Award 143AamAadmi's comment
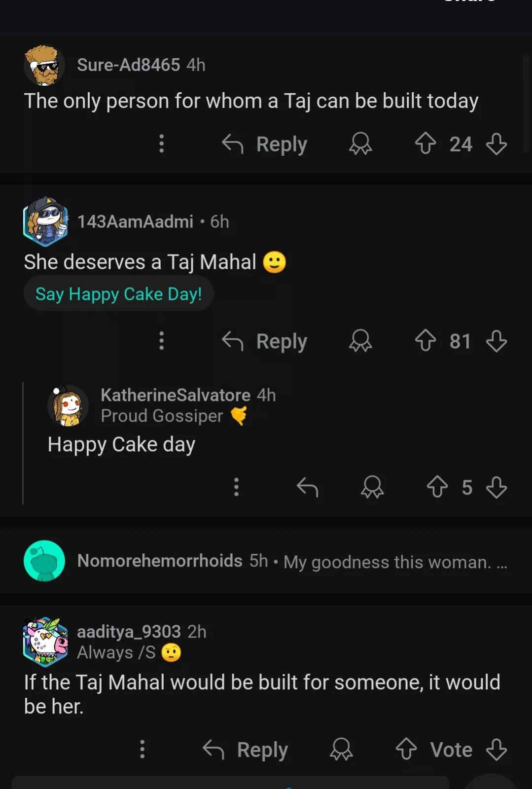532x789 pixels. click(360, 341)
